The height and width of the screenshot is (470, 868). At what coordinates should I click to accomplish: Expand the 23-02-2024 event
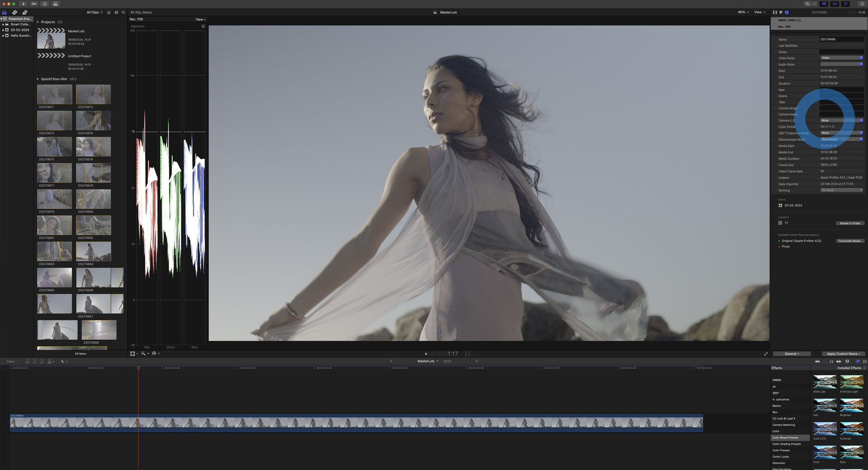pyautogui.click(x=3, y=30)
